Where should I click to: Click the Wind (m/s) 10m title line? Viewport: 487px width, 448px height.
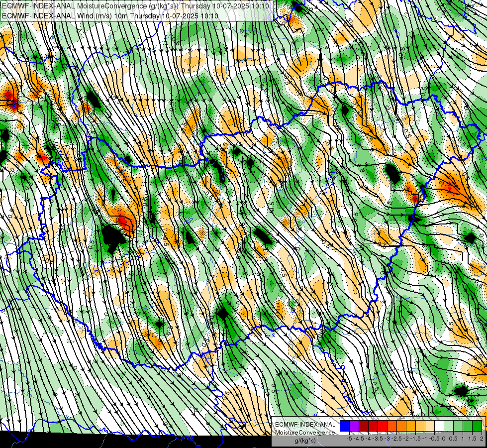click(x=109, y=16)
